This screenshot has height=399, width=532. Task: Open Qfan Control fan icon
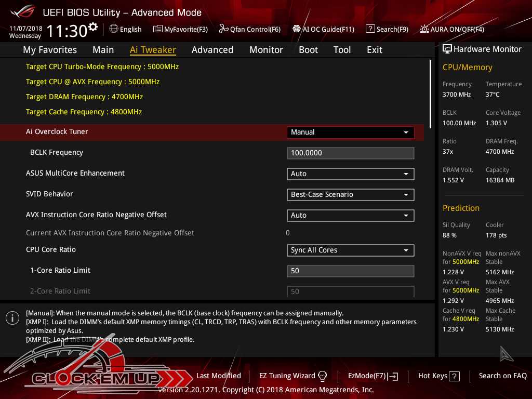point(223,29)
